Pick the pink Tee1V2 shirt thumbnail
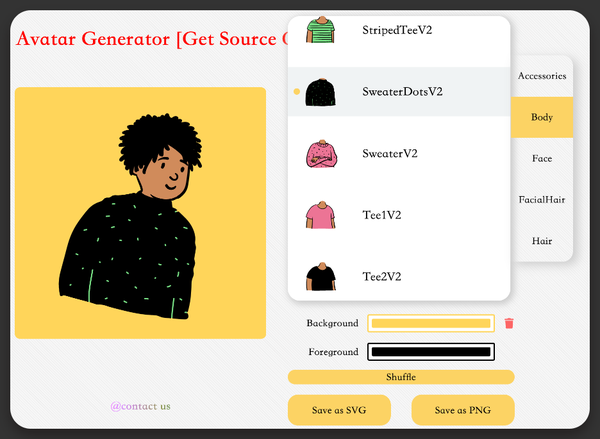 coord(321,215)
